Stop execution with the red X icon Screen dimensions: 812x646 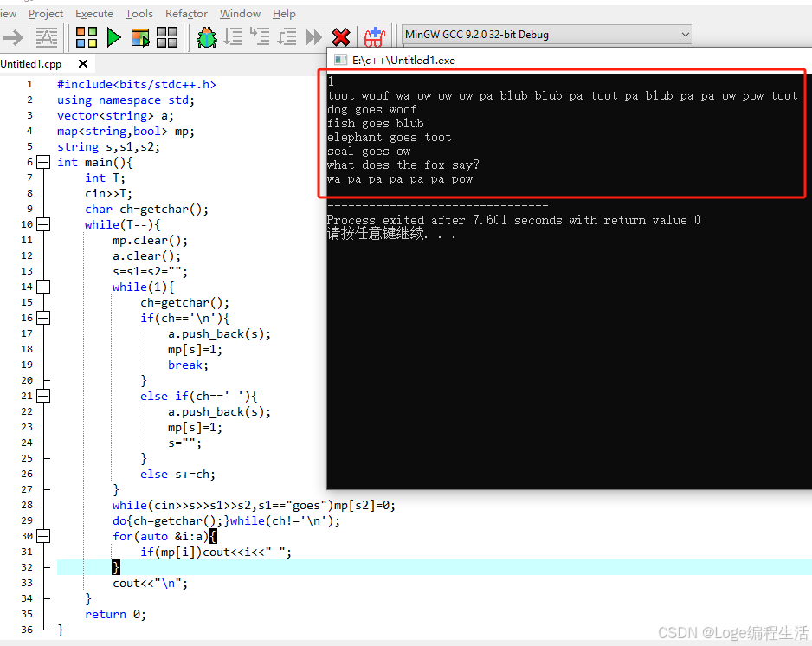pos(341,37)
